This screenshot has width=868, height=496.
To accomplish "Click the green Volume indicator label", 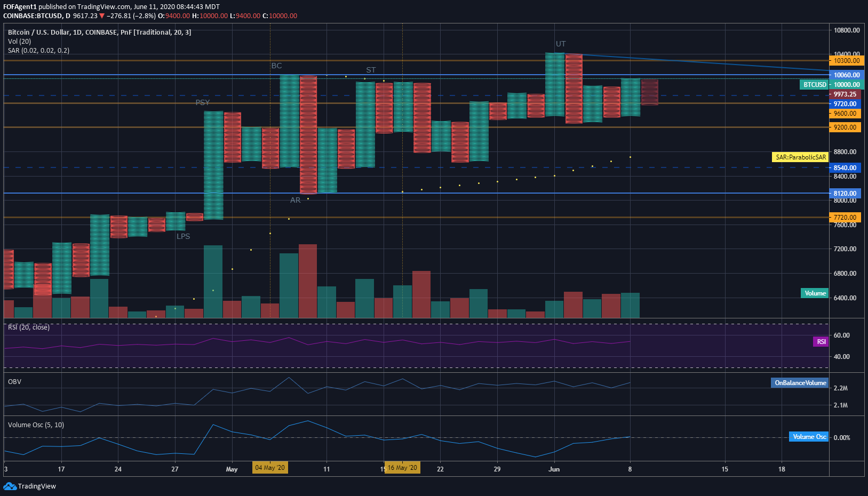I will tap(815, 293).
